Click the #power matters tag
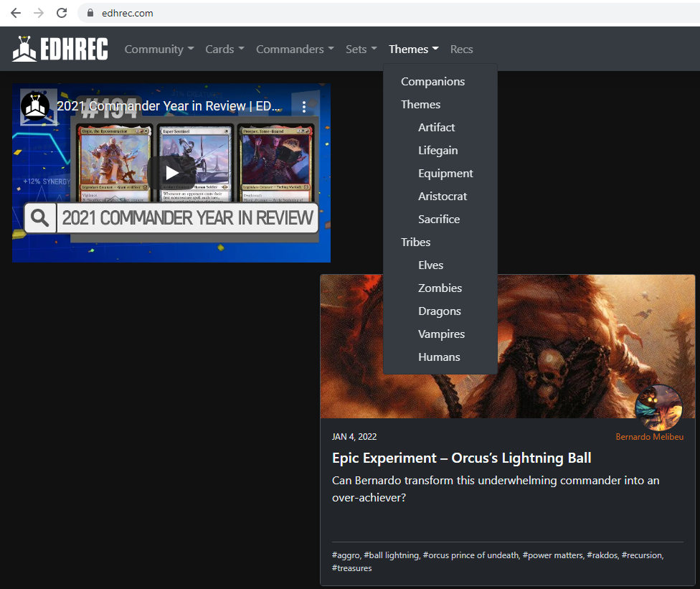The width and height of the screenshot is (700, 589). 553,555
